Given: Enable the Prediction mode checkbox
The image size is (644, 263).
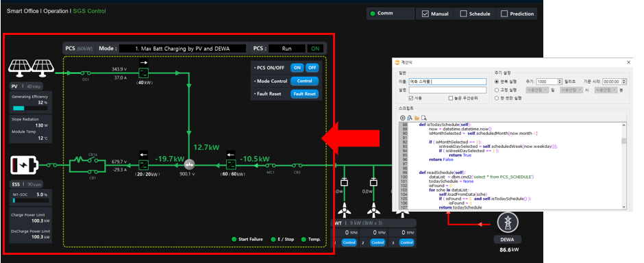Looking at the screenshot, I should [504, 14].
